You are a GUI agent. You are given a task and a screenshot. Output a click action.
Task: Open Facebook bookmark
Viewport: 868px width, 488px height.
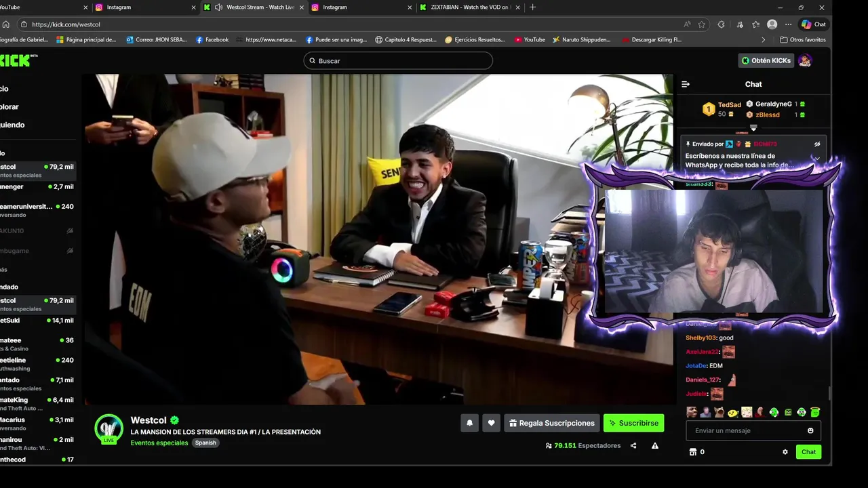pyautogui.click(x=212, y=39)
